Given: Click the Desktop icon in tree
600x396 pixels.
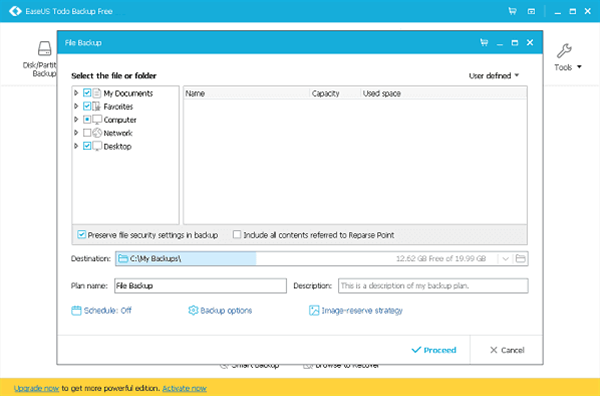Looking at the screenshot, I should pos(97,146).
